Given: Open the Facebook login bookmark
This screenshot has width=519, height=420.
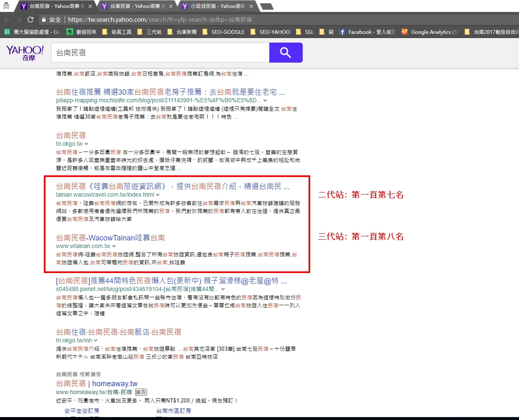Looking at the screenshot, I should [x=367, y=32].
